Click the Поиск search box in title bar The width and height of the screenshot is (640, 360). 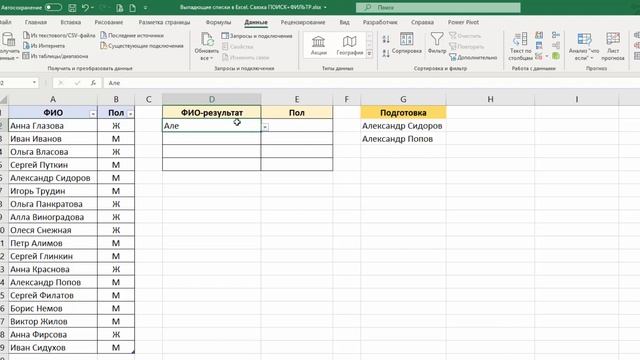pyautogui.click(x=438, y=7)
